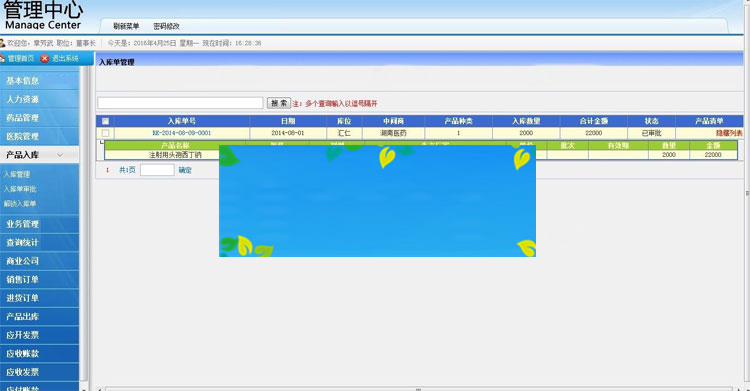Select 解锁入库单 in the sidebar submenu
Viewport: 750px width, 391px height.
click(x=20, y=204)
